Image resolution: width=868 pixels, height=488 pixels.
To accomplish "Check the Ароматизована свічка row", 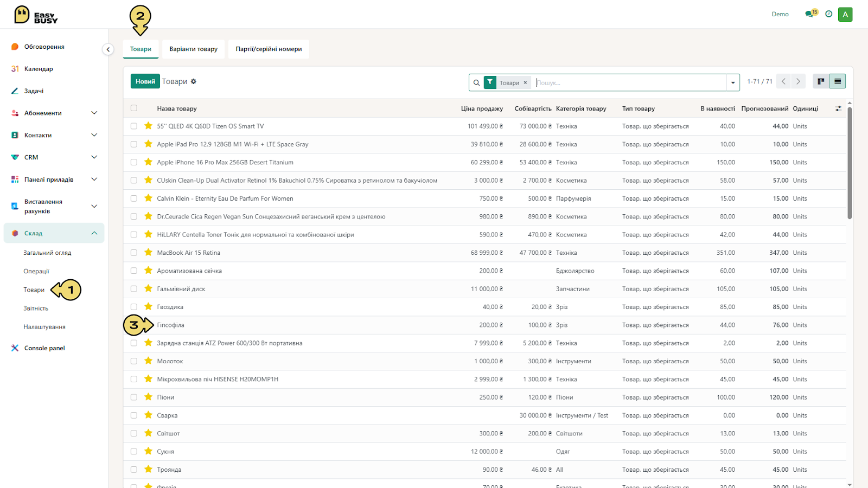I will coord(134,271).
